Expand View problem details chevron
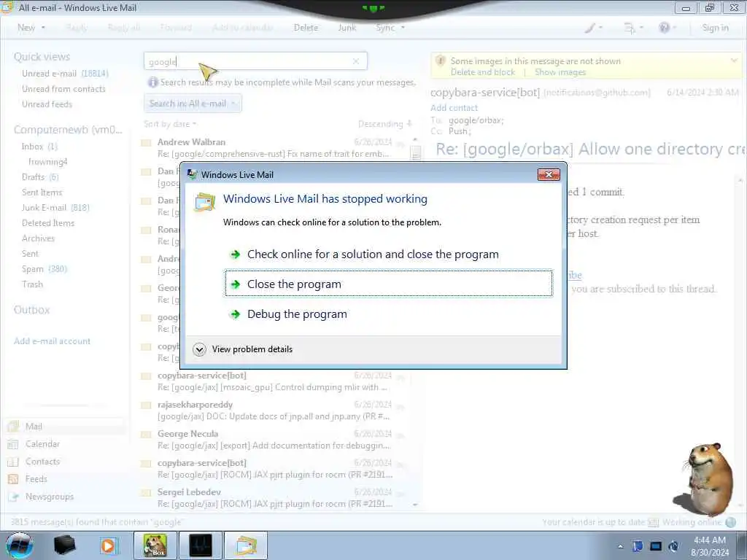This screenshot has height=560, width=747. pyautogui.click(x=199, y=349)
